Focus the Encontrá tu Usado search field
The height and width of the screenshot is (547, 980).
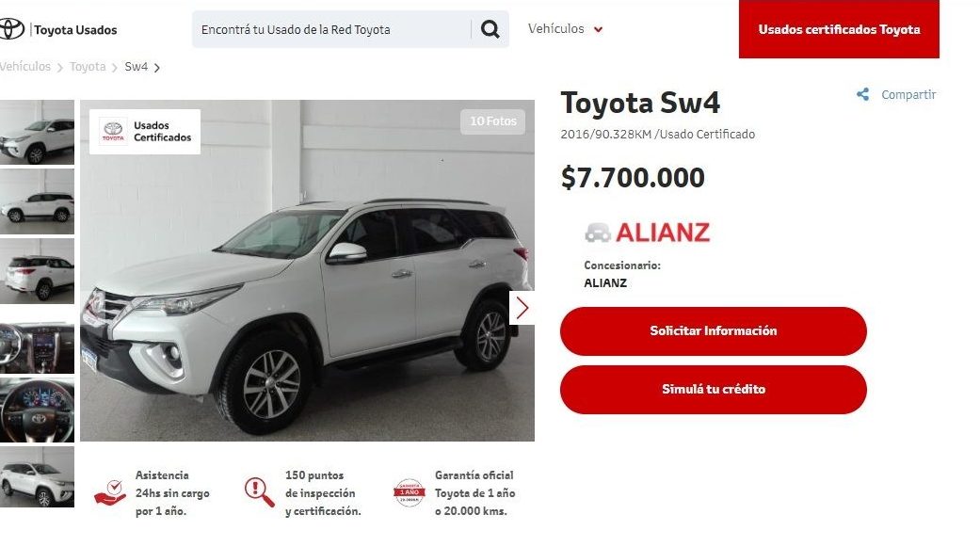[331, 29]
